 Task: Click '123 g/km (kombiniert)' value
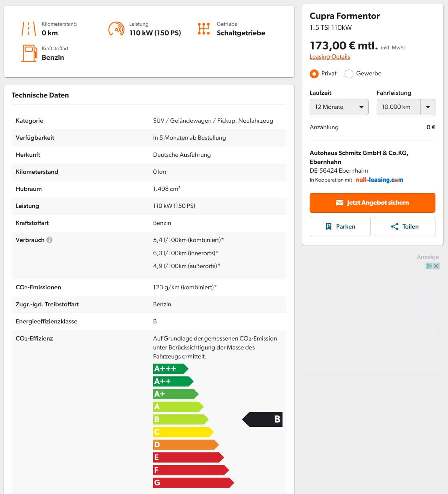(x=185, y=287)
